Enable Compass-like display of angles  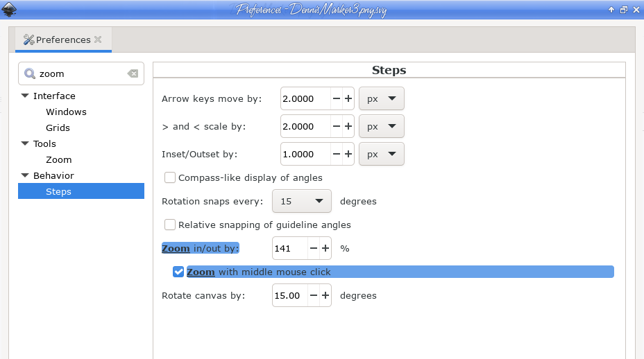pyautogui.click(x=169, y=177)
